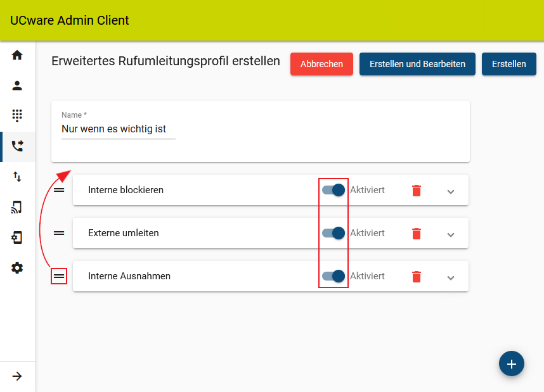Open the user management person icon
Screen dimensions: 544x392
(17, 85)
